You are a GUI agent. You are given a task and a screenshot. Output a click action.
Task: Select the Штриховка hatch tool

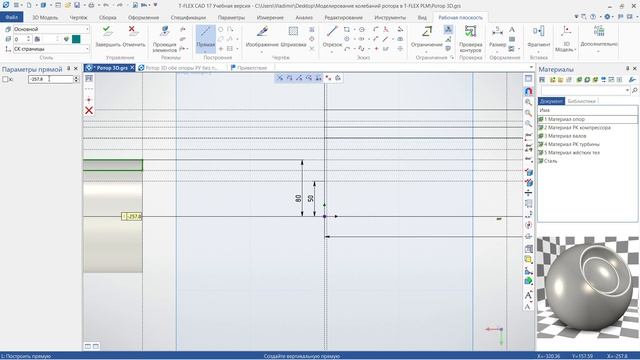(293, 37)
